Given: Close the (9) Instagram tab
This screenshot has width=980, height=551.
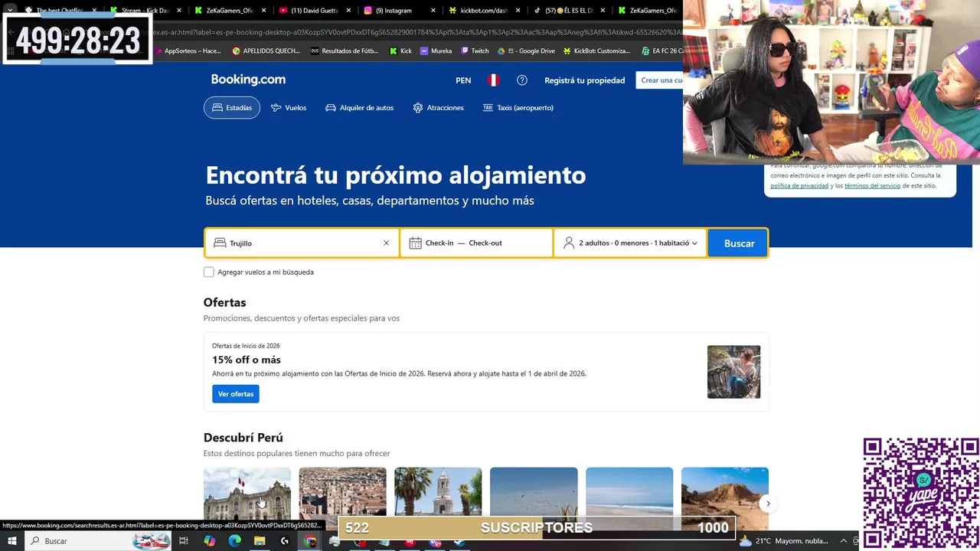Looking at the screenshot, I should (433, 11).
